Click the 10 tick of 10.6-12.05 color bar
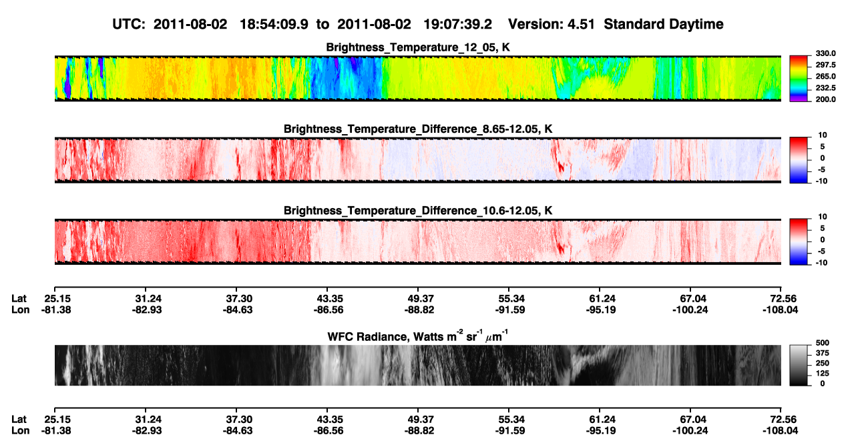Image resolution: width=868 pixels, height=445 pixels. click(823, 216)
